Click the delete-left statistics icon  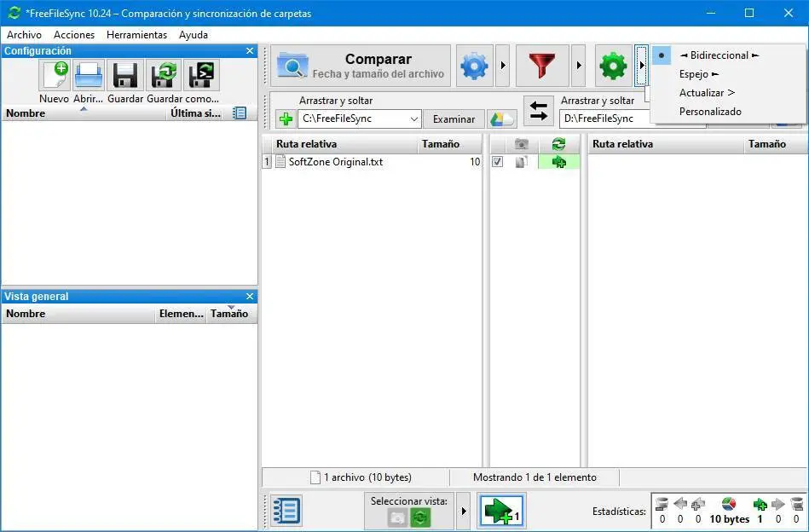662,504
